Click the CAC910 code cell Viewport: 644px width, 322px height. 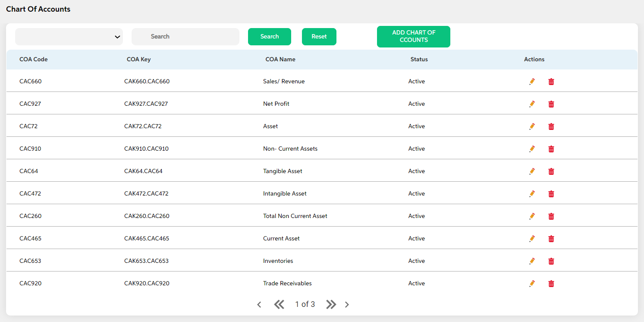click(30, 149)
